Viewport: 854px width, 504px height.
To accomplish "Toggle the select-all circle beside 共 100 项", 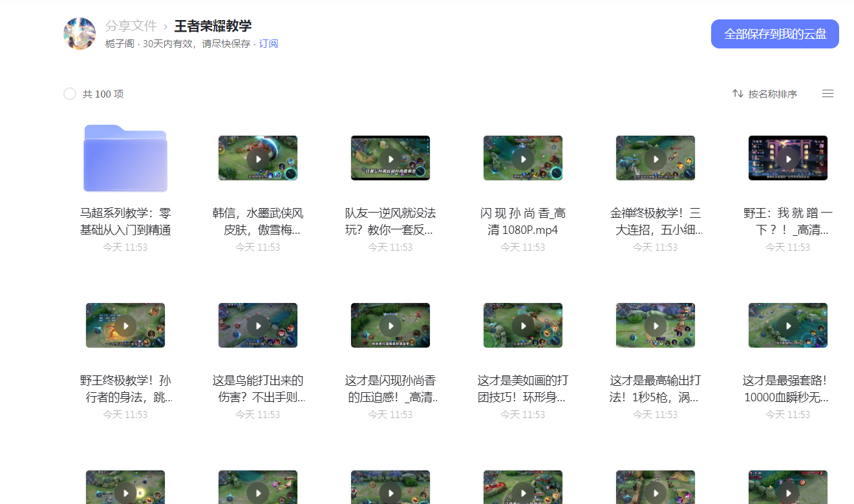I will click(70, 94).
